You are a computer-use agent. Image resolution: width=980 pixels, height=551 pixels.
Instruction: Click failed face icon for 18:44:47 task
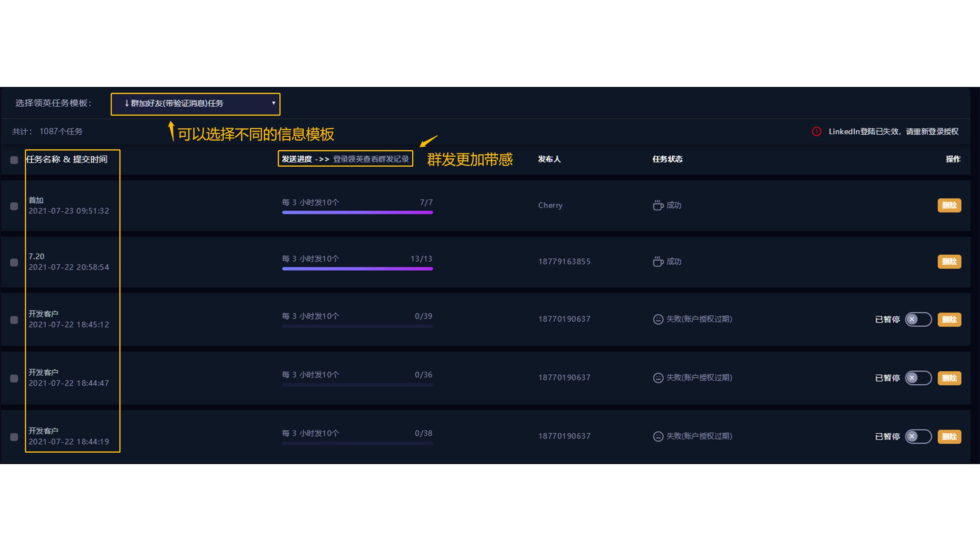pyautogui.click(x=658, y=378)
